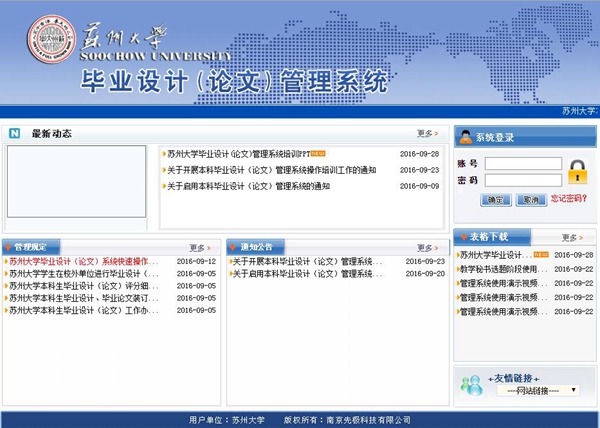Click the Soochow University round seal logo
The image size is (600, 428).
[x=51, y=39]
